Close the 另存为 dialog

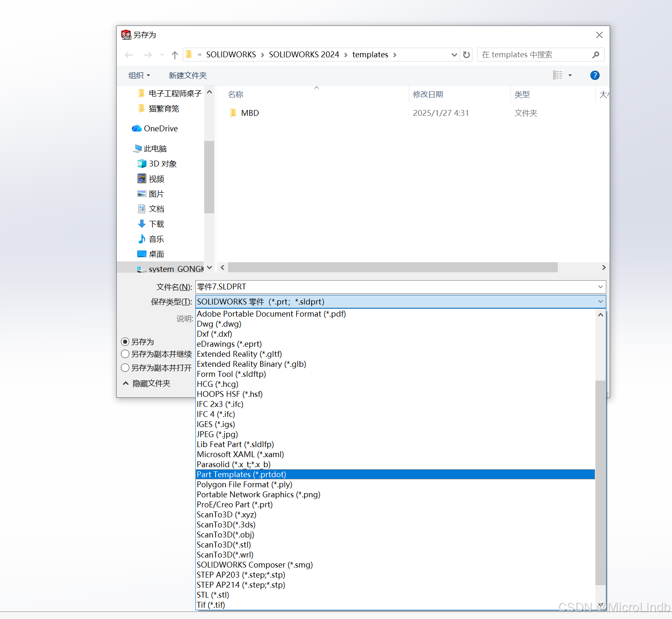coord(599,35)
